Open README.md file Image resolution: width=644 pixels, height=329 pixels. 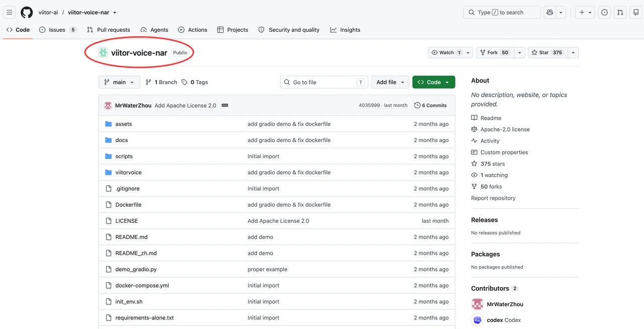click(131, 237)
